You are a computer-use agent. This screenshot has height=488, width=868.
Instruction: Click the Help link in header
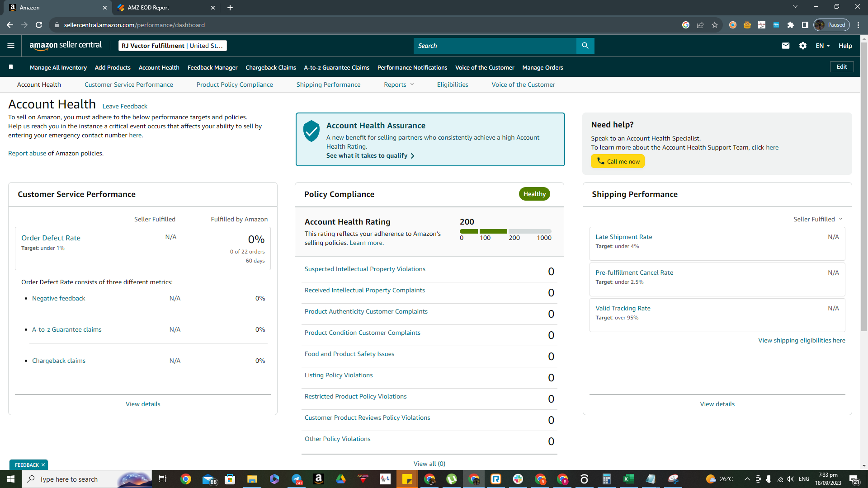(x=845, y=46)
